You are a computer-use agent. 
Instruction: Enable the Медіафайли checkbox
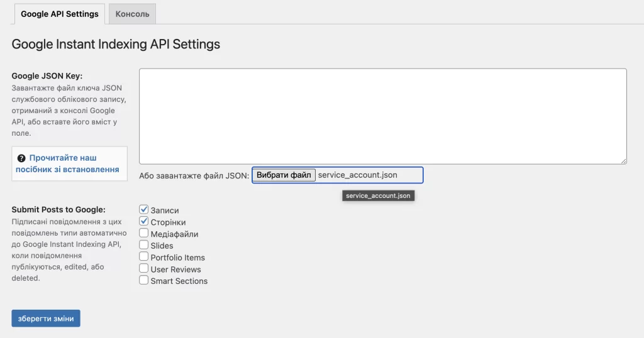[144, 234]
